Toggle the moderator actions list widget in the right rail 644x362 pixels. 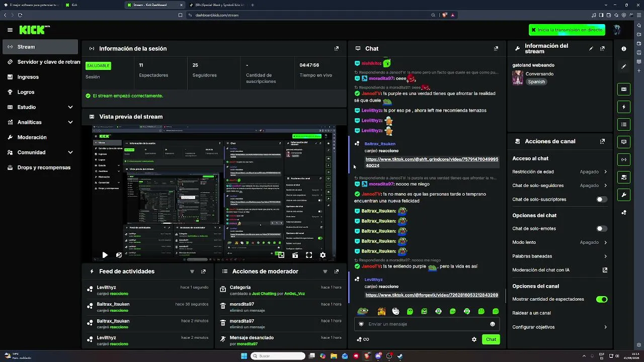[x=624, y=124]
